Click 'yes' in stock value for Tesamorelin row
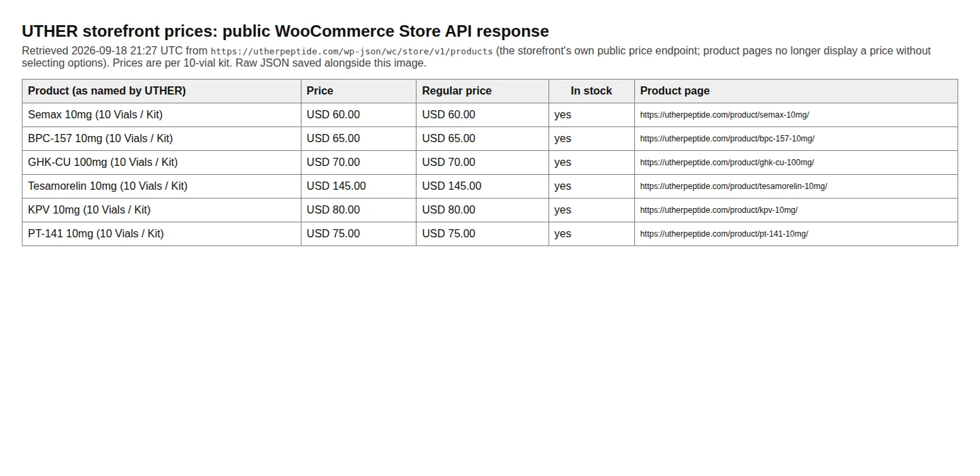The height and width of the screenshot is (476, 980). [563, 186]
